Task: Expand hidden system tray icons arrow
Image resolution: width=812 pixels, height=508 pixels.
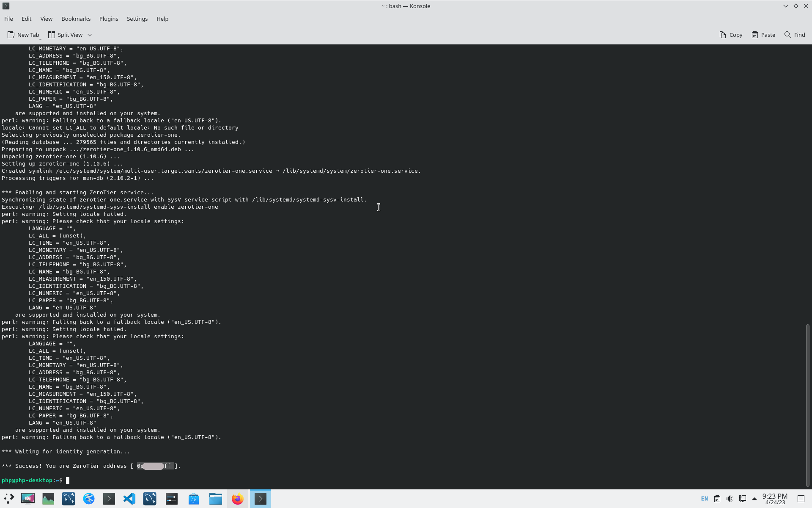Action: point(754,499)
